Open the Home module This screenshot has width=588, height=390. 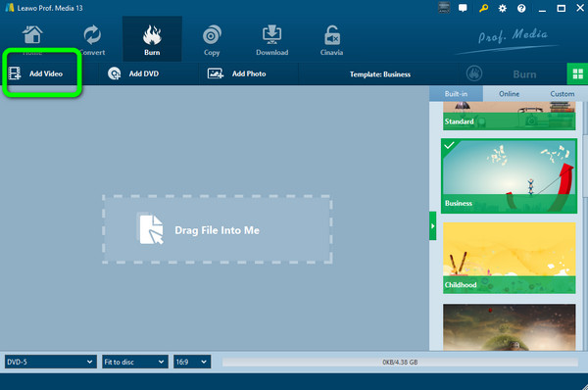[x=32, y=39]
